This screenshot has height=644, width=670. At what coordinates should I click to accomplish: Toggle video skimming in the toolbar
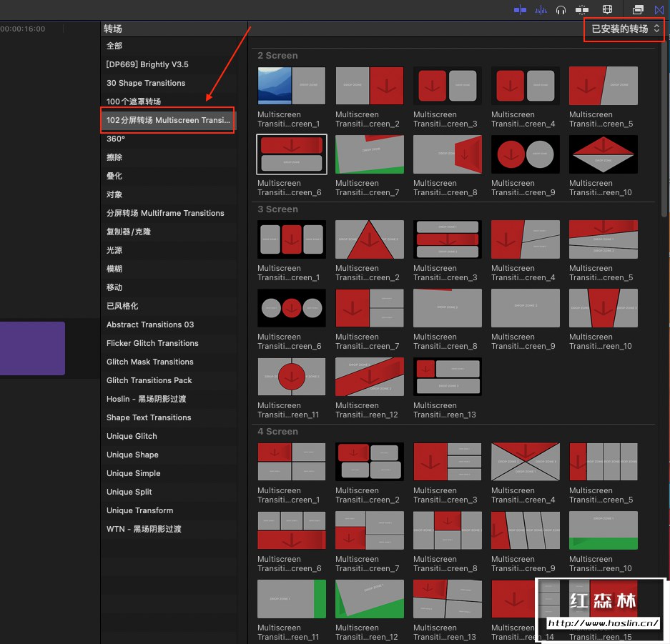point(520,10)
